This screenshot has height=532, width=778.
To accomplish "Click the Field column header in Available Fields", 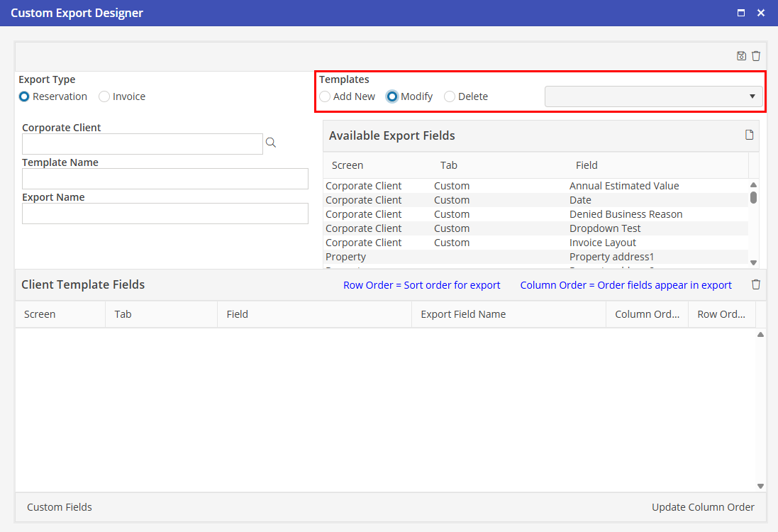I will tap(587, 165).
